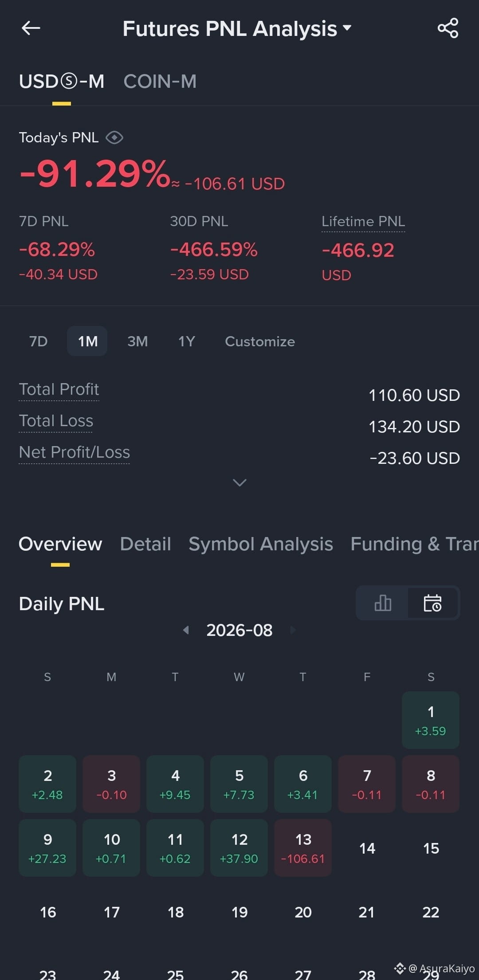This screenshot has height=980, width=479.
Task: Select the USDⓈ-M tab
Action: pyautogui.click(x=62, y=82)
